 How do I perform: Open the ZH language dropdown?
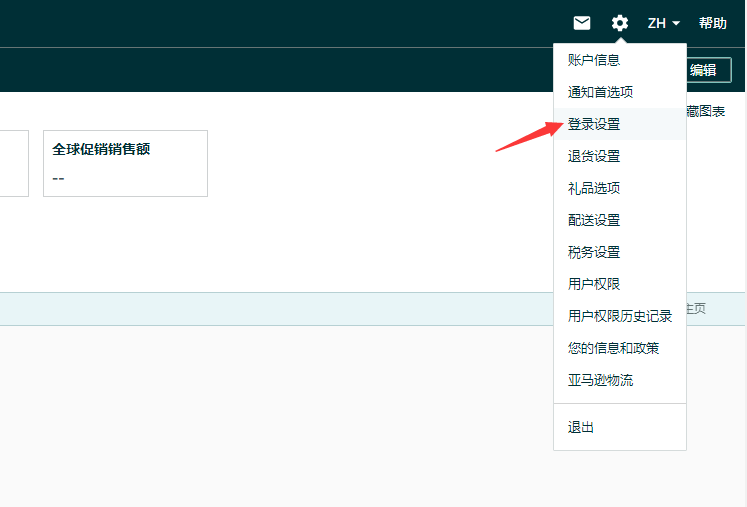tap(663, 23)
